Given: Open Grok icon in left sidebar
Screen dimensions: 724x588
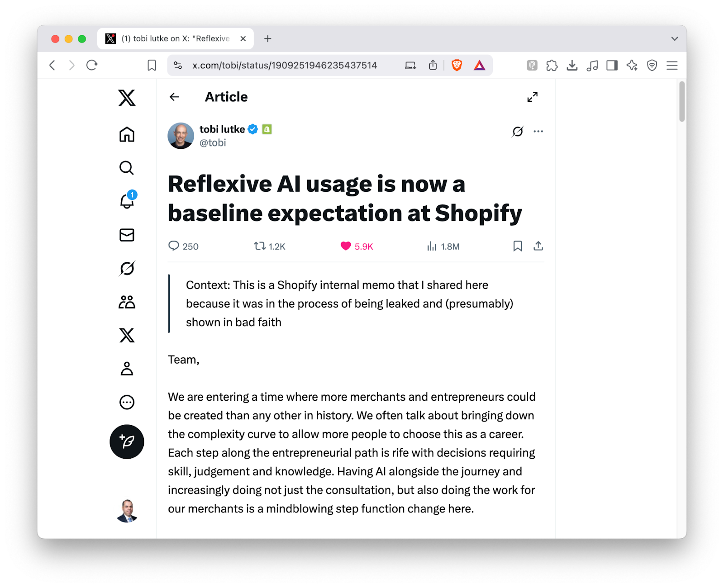Looking at the screenshot, I should tap(127, 268).
